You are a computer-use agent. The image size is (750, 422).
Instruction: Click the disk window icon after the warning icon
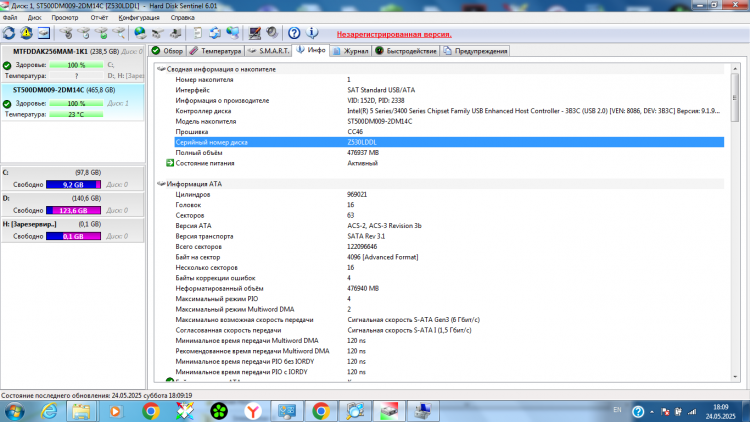click(x=44, y=33)
